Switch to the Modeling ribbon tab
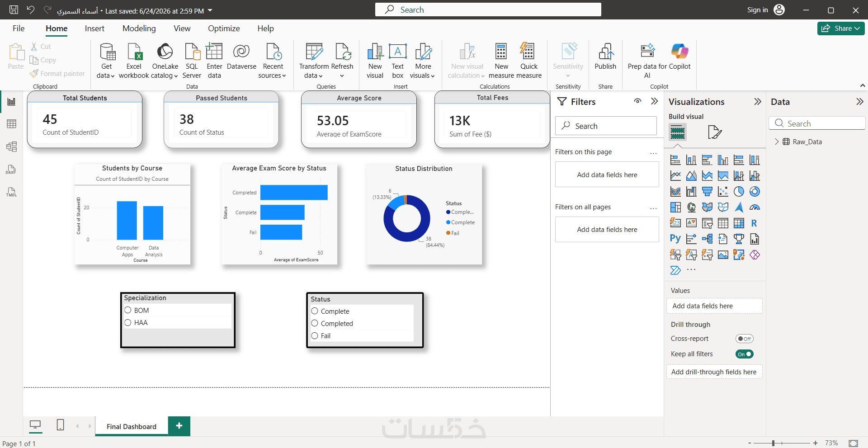 pos(139,28)
